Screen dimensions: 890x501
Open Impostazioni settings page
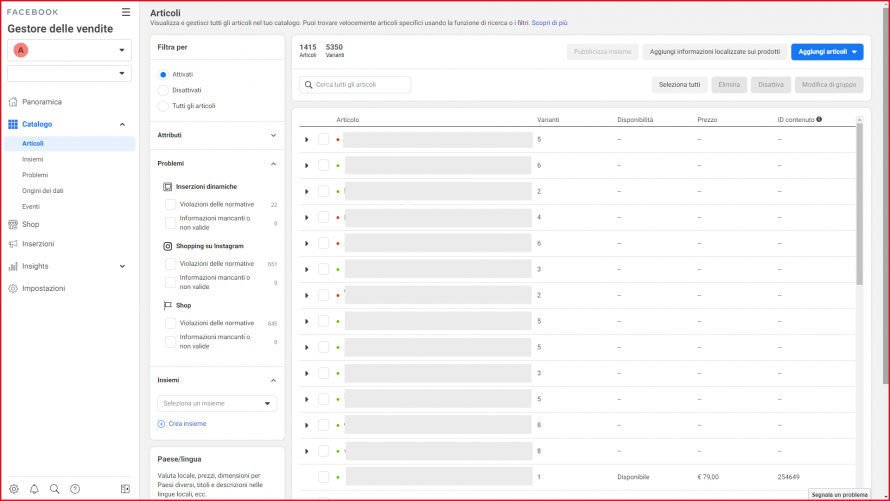[43, 288]
